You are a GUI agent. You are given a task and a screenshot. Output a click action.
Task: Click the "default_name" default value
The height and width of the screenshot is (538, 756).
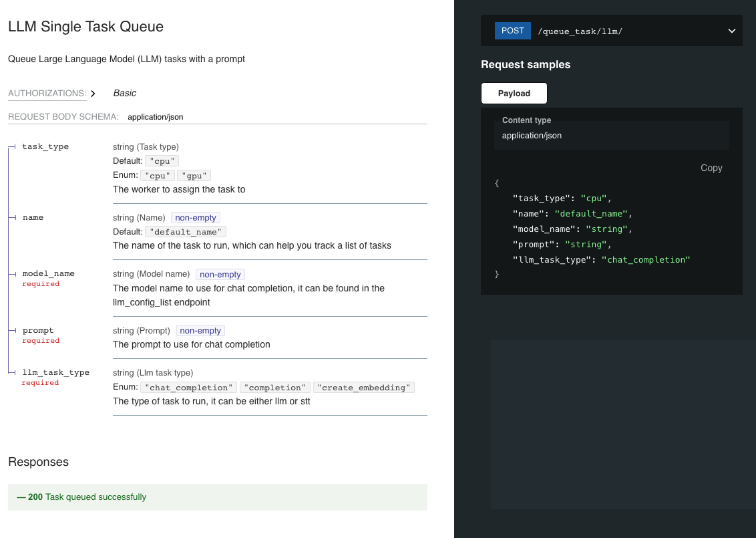click(x=186, y=232)
